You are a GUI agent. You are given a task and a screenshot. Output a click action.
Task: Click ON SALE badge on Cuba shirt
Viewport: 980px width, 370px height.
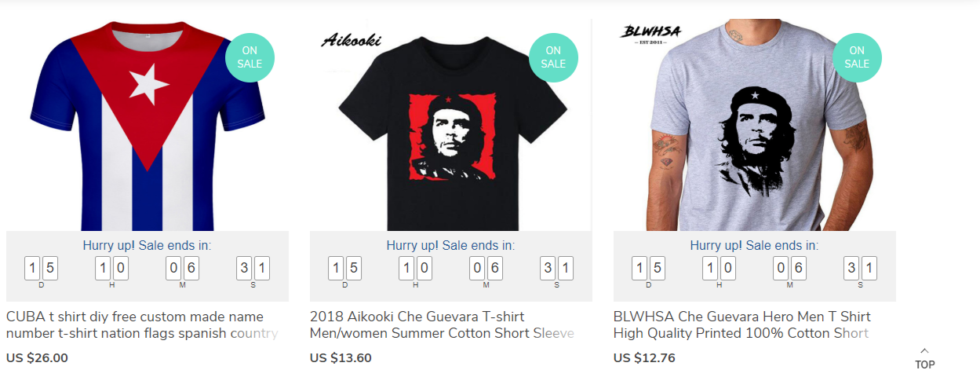pos(250,57)
